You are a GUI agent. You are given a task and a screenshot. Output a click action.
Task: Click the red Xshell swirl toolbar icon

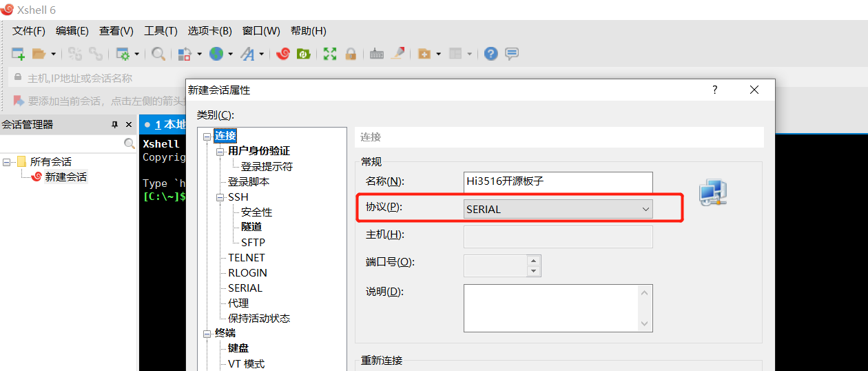coord(282,54)
